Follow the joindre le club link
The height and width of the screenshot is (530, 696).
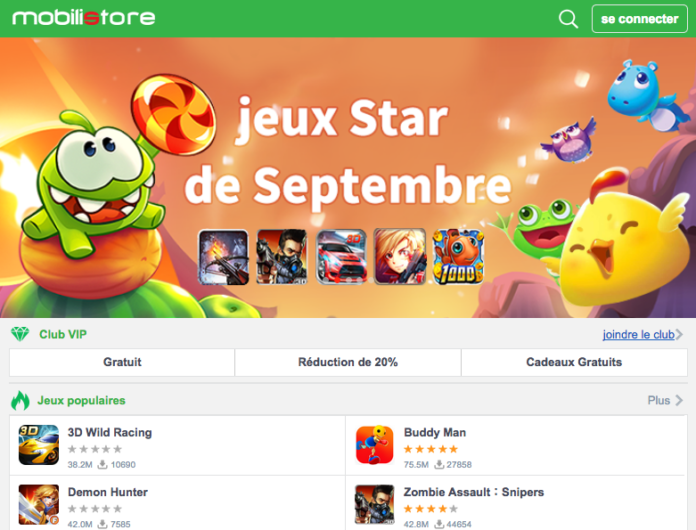click(x=638, y=334)
